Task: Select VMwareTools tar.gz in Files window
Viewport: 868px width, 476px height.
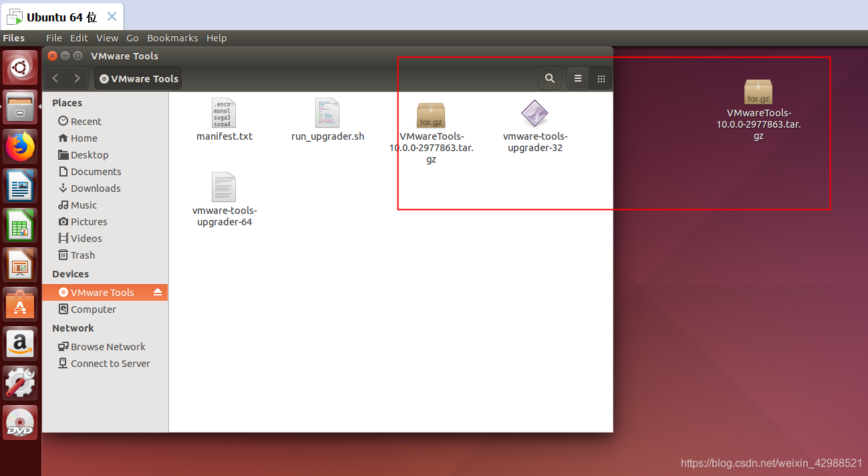Action: click(431, 134)
